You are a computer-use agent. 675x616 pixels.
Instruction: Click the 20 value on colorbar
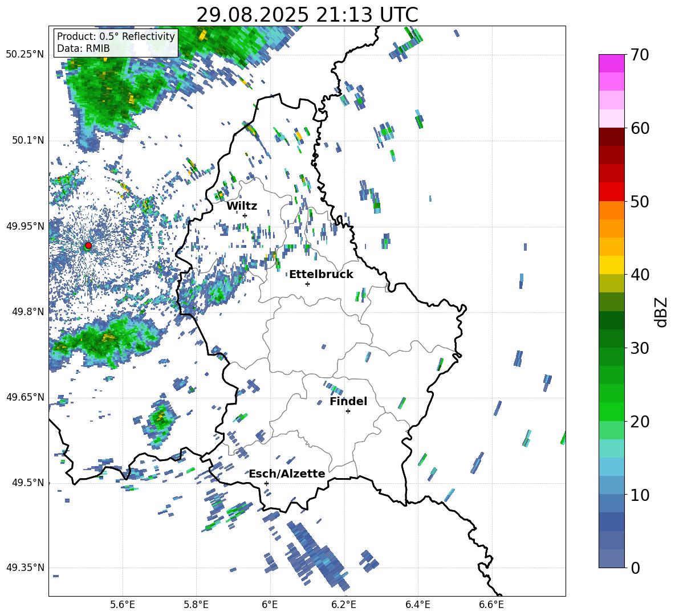[x=640, y=421]
